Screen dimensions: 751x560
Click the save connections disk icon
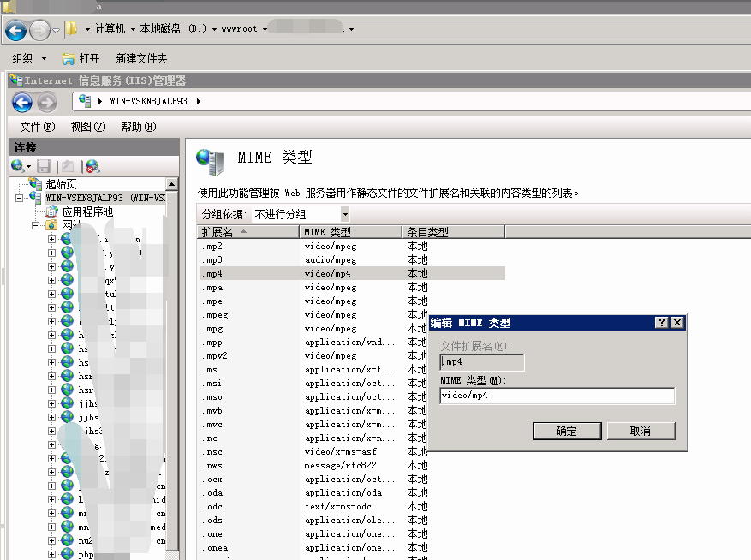tap(44, 166)
